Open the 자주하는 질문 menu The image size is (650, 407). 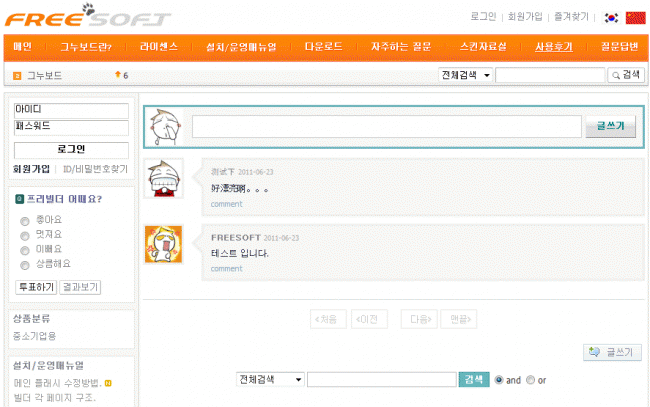tap(401, 46)
